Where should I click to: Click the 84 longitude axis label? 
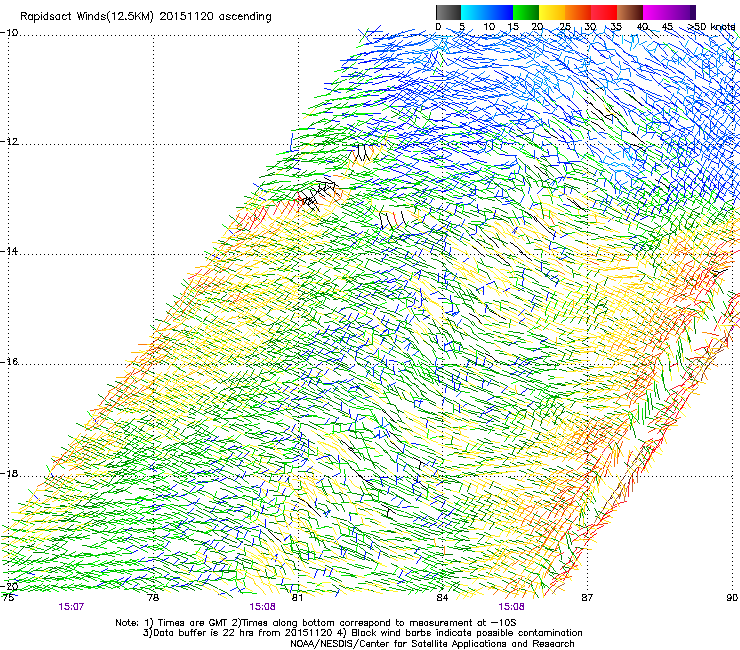(x=442, y=598)
